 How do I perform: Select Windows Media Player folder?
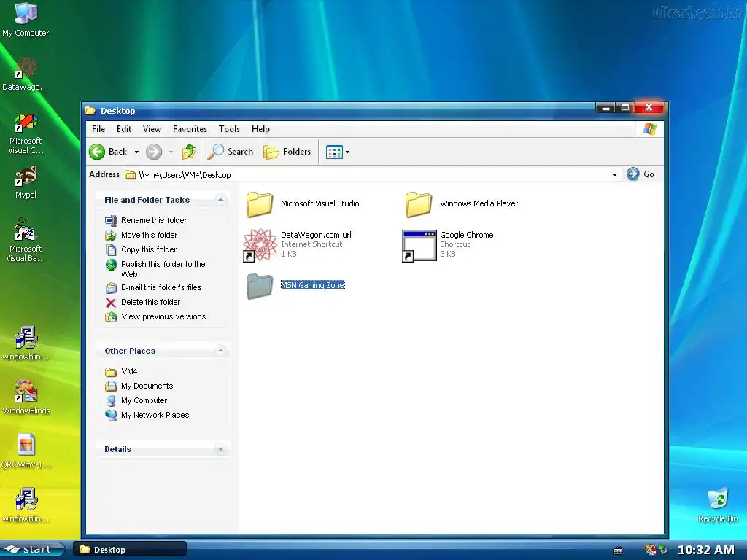point(461,204)
